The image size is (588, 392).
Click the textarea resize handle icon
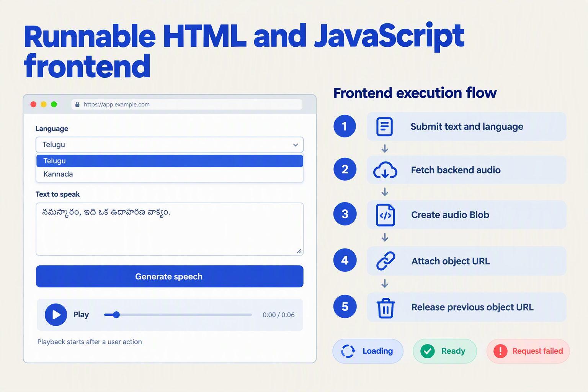click(299, 251)
